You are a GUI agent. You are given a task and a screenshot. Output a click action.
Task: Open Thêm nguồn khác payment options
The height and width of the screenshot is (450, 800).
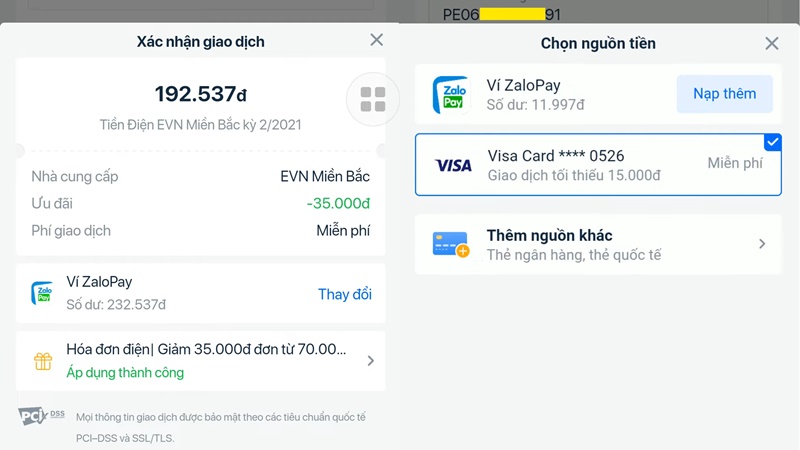(598, 244)
